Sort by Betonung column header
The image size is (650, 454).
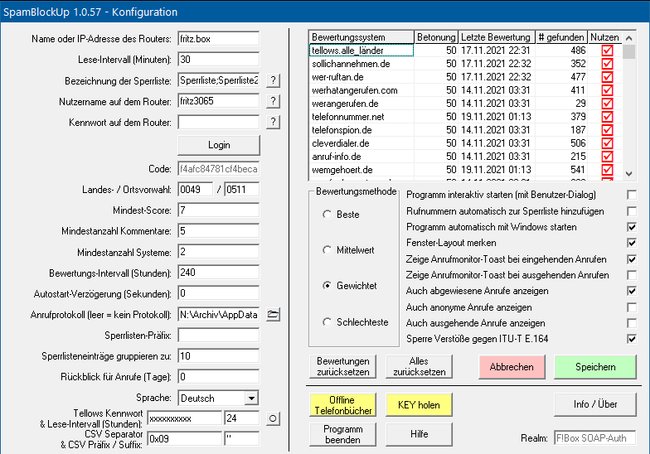436,37
